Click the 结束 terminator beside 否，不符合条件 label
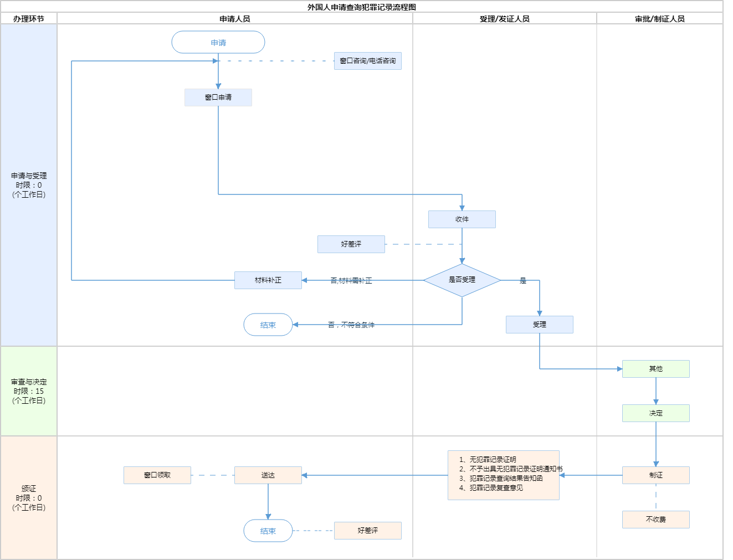The image size is (733, 560). (x=268, y=325)
